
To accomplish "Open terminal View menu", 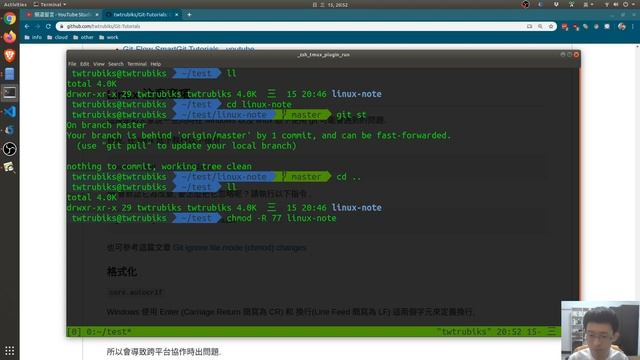I will 99,64.
